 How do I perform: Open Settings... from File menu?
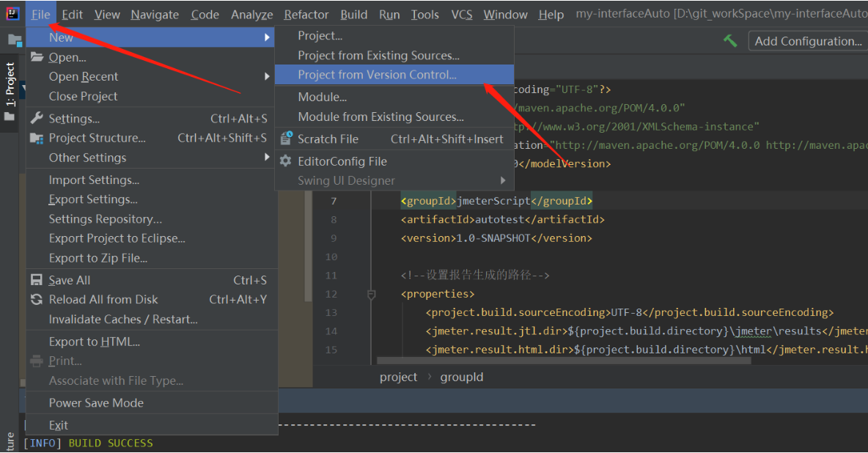pos(150,119)
